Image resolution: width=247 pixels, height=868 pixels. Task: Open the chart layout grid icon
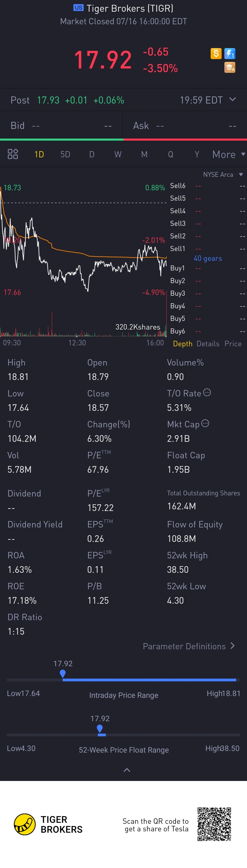[13, 154]
